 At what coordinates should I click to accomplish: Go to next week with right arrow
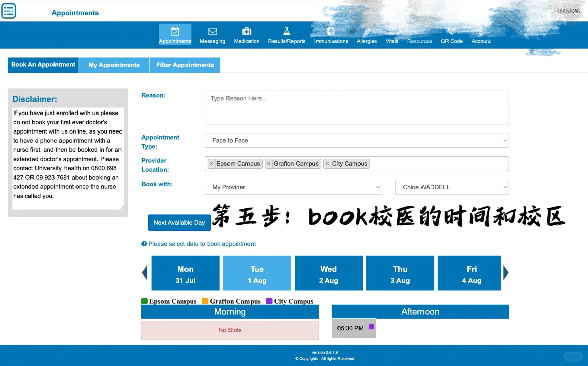pos(506,273)
